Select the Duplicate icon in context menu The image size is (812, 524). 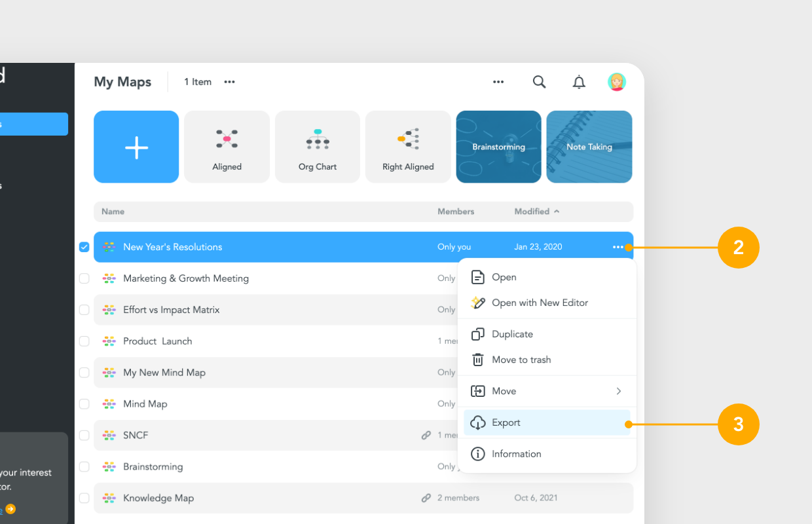478,334
